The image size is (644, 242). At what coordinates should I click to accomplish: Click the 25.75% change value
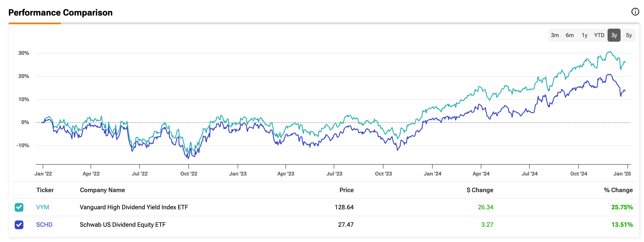tap(622, 207)
